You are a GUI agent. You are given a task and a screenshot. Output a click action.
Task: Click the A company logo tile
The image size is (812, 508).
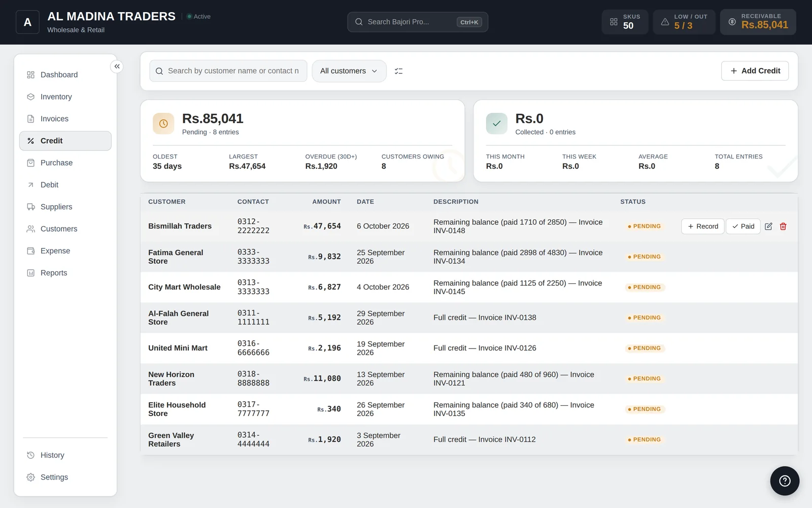[x=27, y=22]
